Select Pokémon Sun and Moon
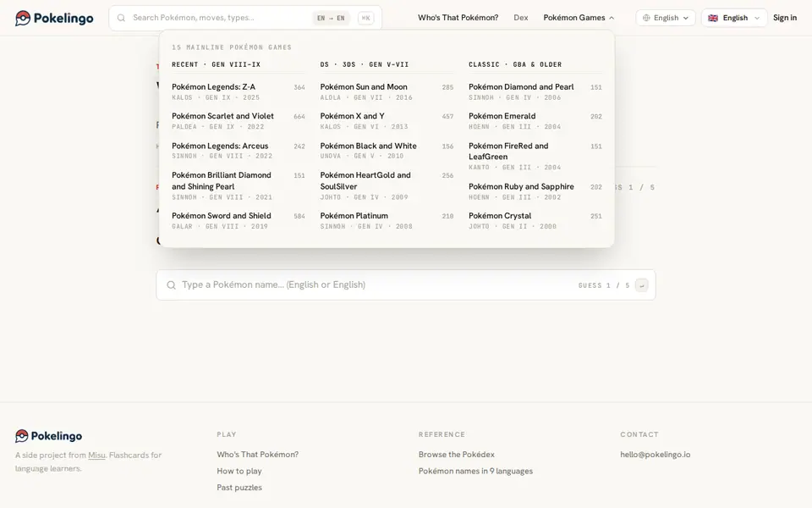The image size is (812, 508). (387, 91)
